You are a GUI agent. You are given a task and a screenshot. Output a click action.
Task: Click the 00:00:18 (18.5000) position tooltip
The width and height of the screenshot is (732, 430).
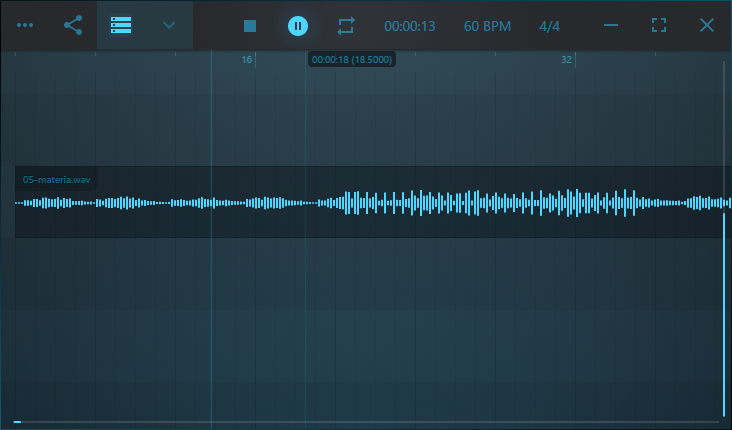point(352,60)
